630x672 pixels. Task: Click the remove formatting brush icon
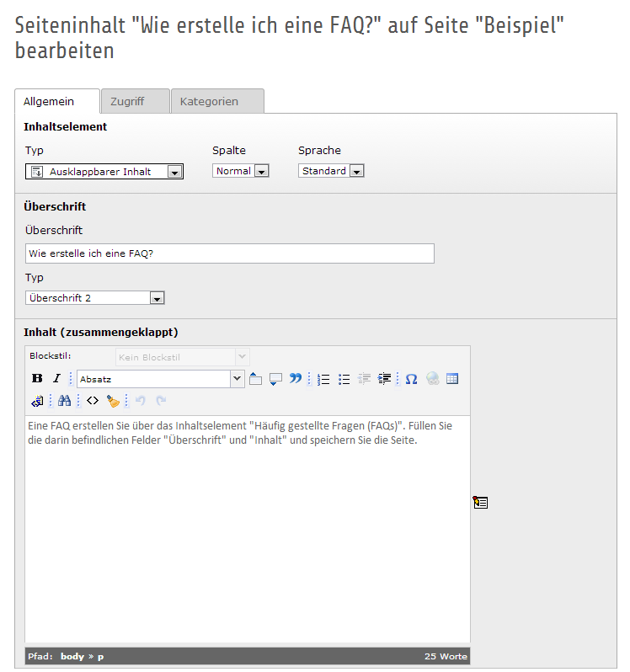(113, 401)
